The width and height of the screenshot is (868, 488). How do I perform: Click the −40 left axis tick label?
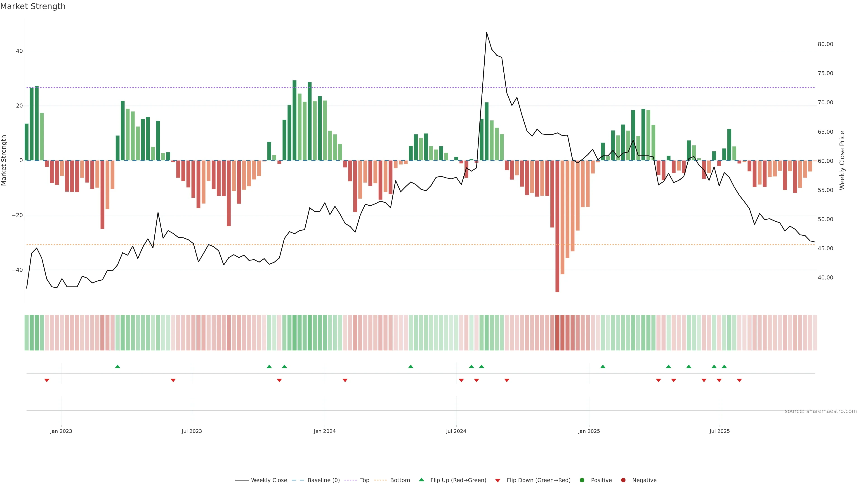(17, 270)
